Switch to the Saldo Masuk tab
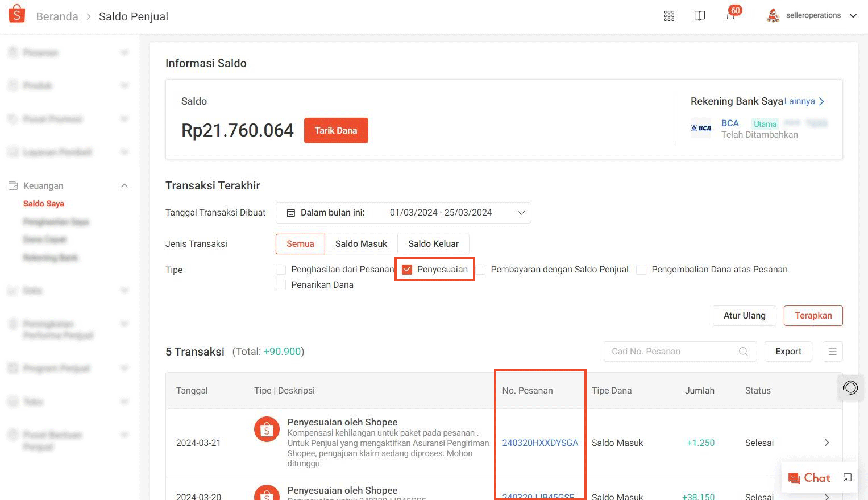The height and width of the screenshot is (500, 868). [361, 244]
